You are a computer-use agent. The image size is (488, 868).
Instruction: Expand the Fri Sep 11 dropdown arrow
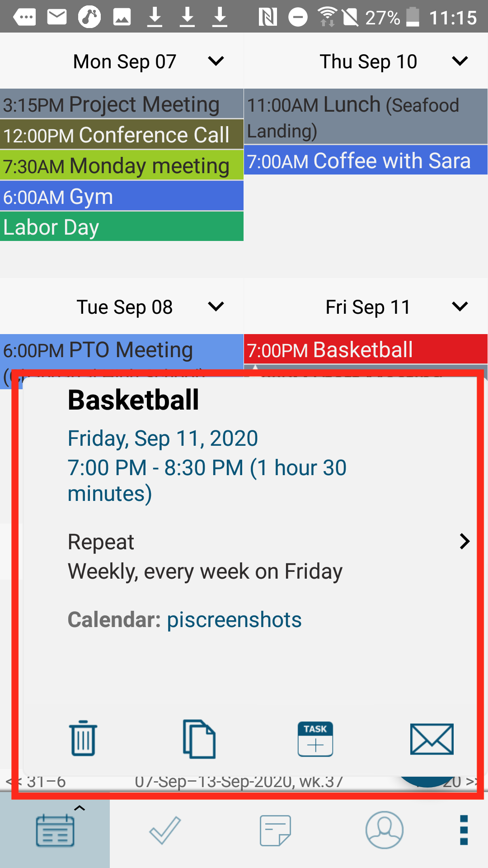click(x=460, y=307)
